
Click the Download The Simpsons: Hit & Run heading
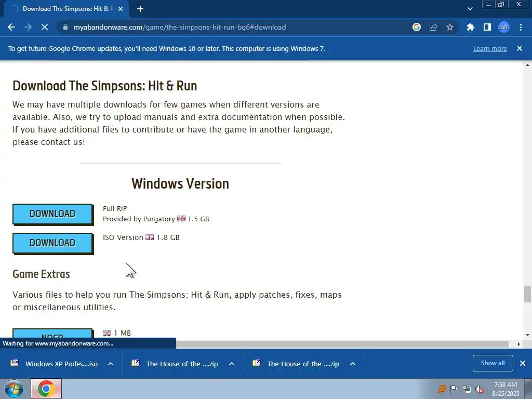tap(105, 86)
